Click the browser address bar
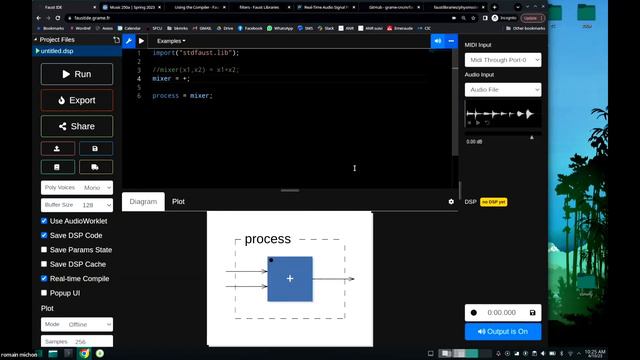 (x=257, y=18)
